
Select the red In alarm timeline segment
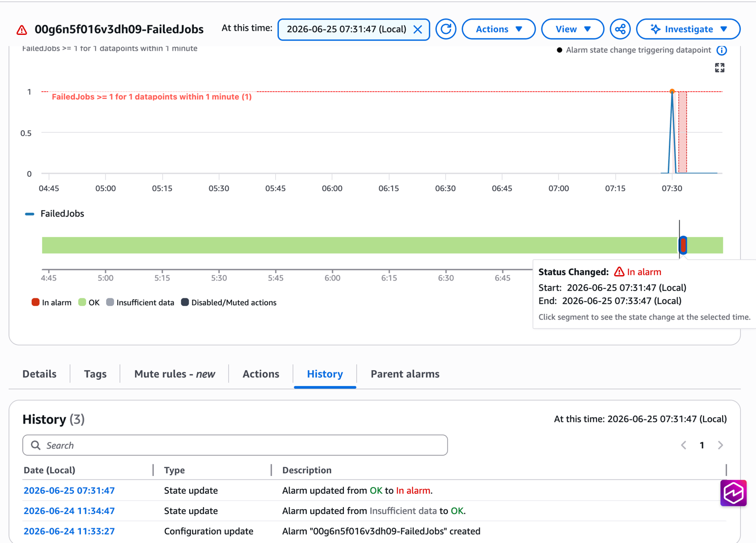click(683, 245)
